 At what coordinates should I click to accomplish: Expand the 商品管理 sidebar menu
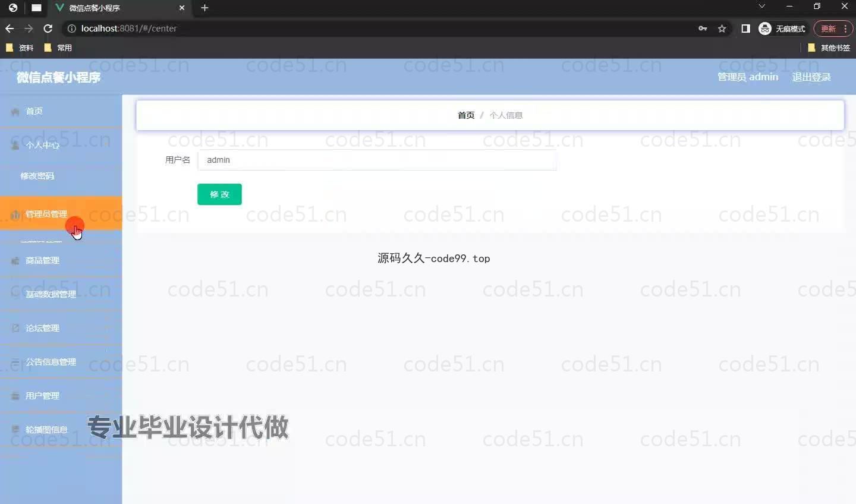(x=61, y=260)
